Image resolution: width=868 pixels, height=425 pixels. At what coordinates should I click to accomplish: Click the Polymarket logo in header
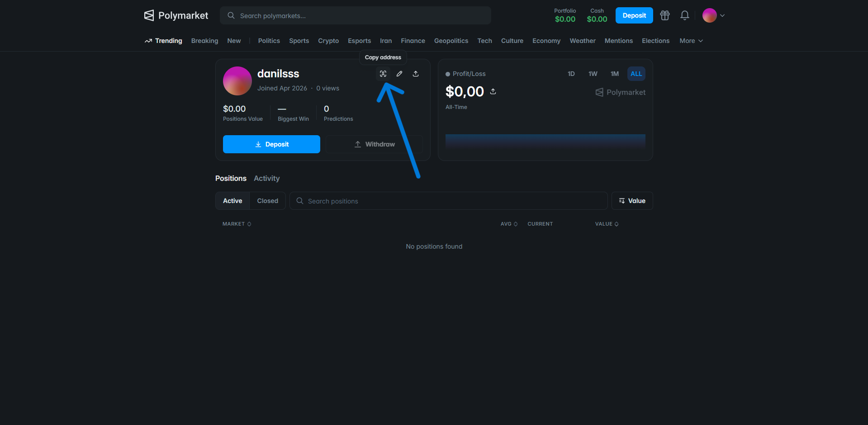point(176,15)
